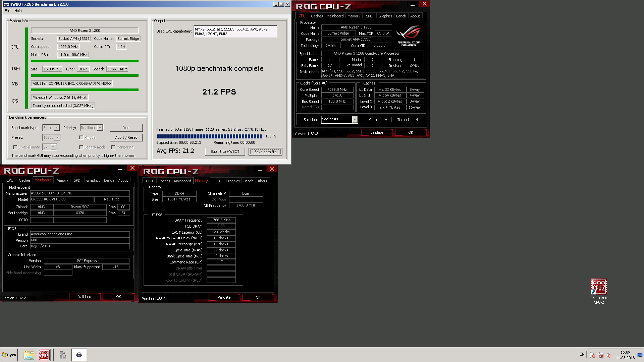The width and height of the screenshot is (644, 362).
Task: Click the grey PNG tool taskbar icon
Action: (62, 355)
